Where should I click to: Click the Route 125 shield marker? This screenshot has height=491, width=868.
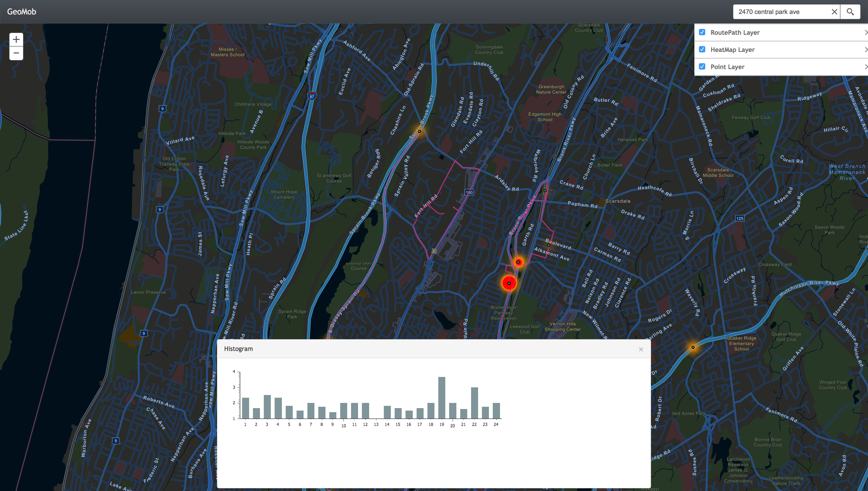(x=740, y=218)
